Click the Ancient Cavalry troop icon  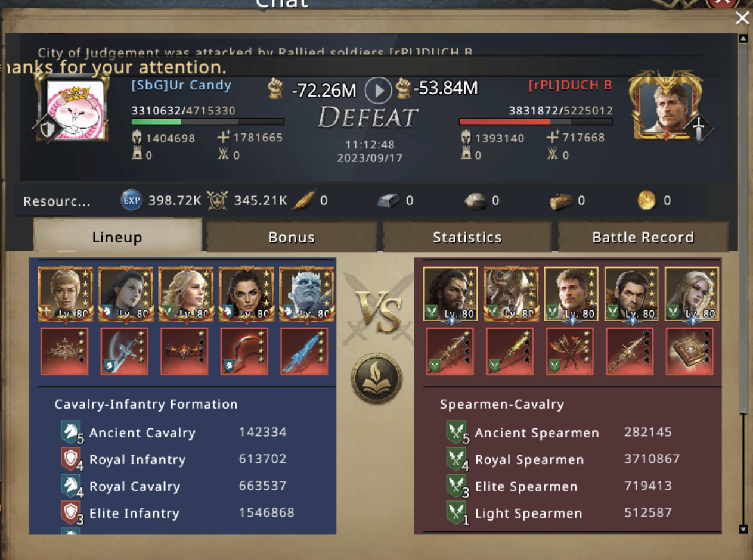(71, 432)
